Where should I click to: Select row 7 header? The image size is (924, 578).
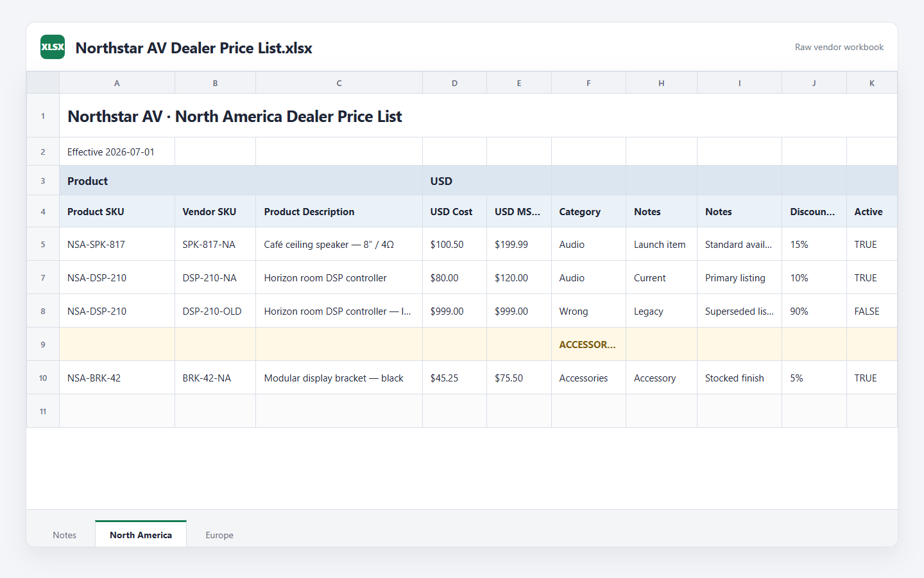[43, 277]
